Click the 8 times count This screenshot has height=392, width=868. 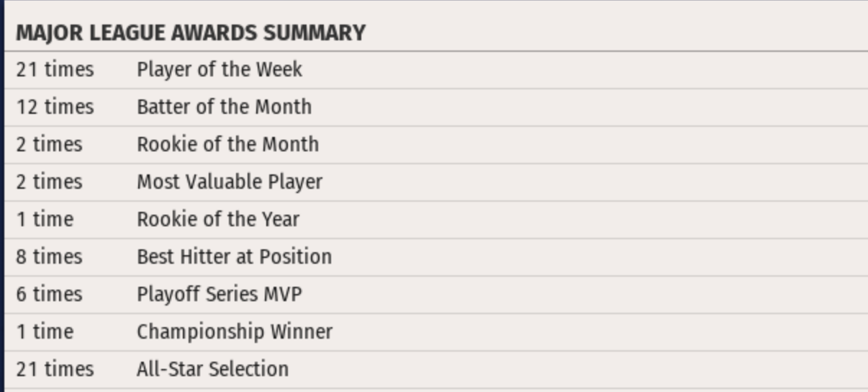(49, 257)
